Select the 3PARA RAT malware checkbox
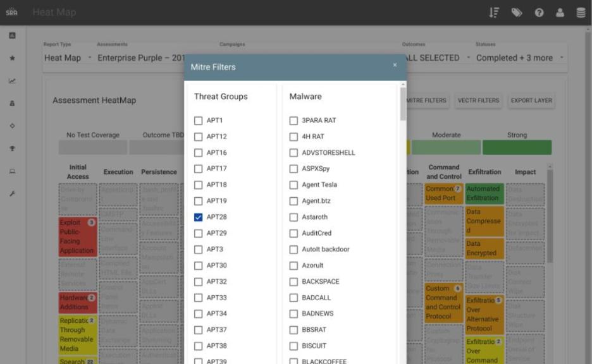 [x=293, y=120]
